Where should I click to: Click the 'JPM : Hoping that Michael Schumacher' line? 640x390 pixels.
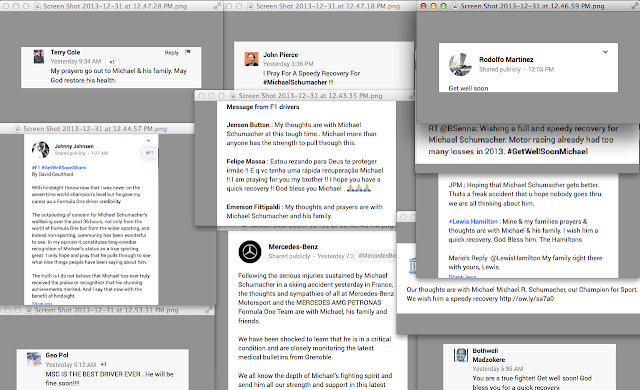(524, 185)
